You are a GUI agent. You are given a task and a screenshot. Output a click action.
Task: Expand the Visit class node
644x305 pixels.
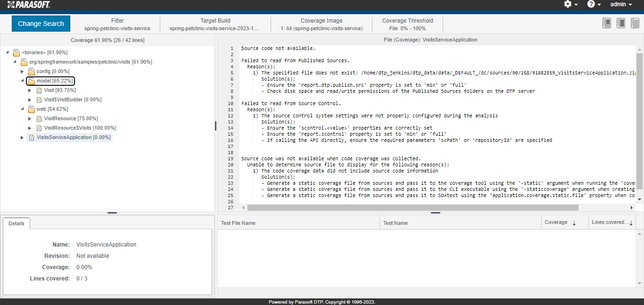tap(30, 90)
